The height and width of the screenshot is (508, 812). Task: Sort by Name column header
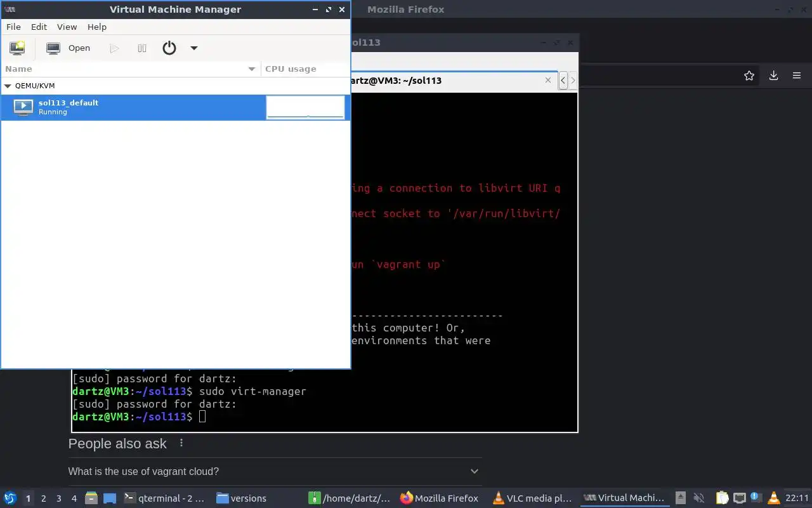[x=130, y=69]
